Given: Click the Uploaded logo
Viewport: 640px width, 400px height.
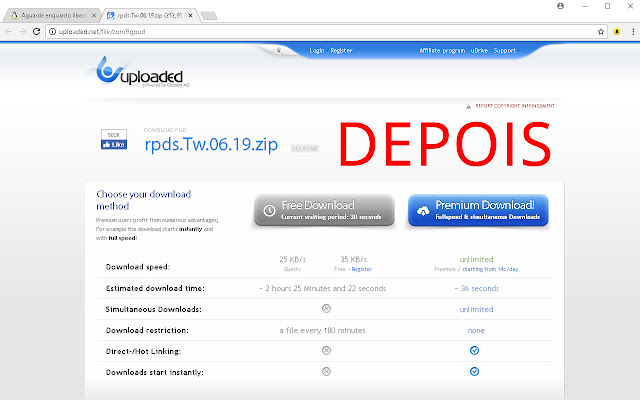Looking at the screenshot, I should pyautogui.click(x=140, y=72).
